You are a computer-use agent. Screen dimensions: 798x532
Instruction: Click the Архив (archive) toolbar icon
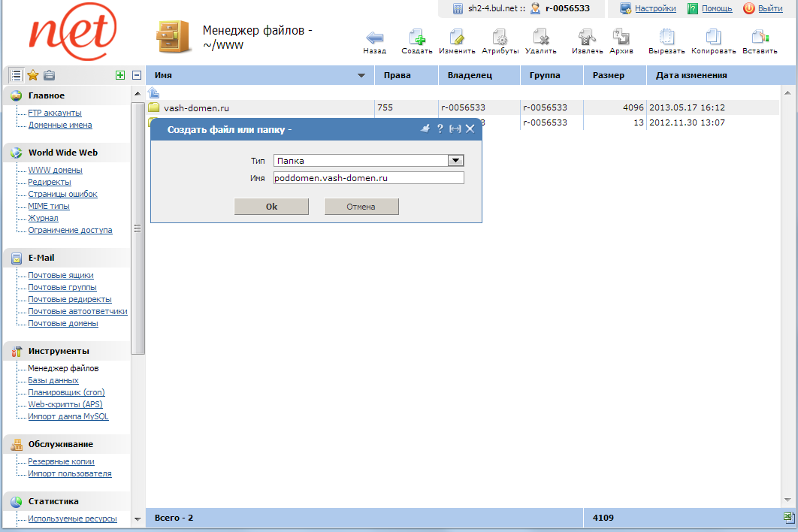click(621, 38)
